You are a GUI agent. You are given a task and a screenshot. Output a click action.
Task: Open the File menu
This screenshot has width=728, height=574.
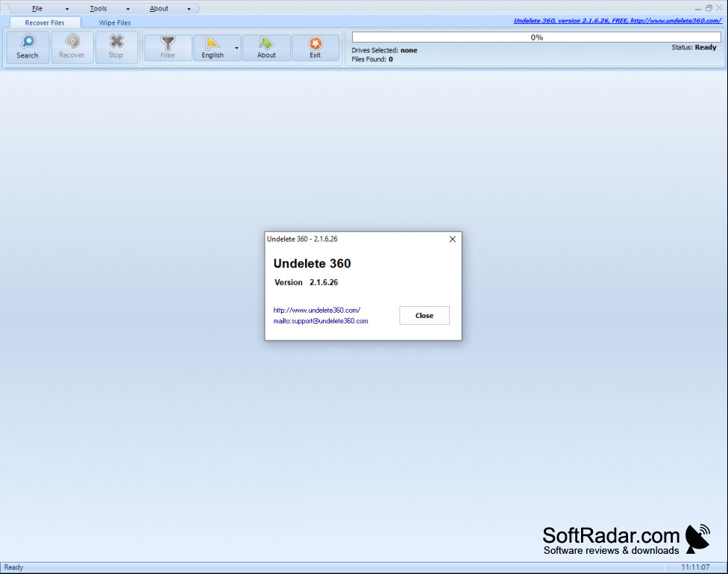click(x=37, y=8)
